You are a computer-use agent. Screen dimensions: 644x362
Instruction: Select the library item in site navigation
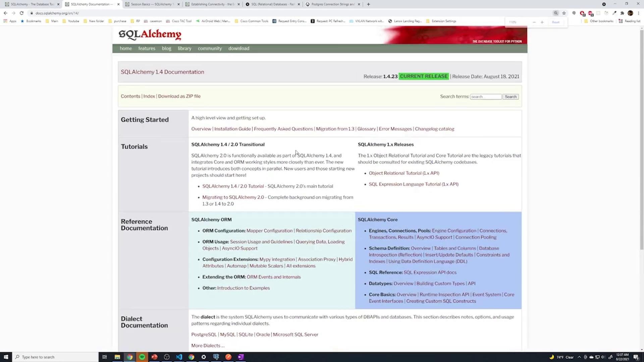(184, 49)
